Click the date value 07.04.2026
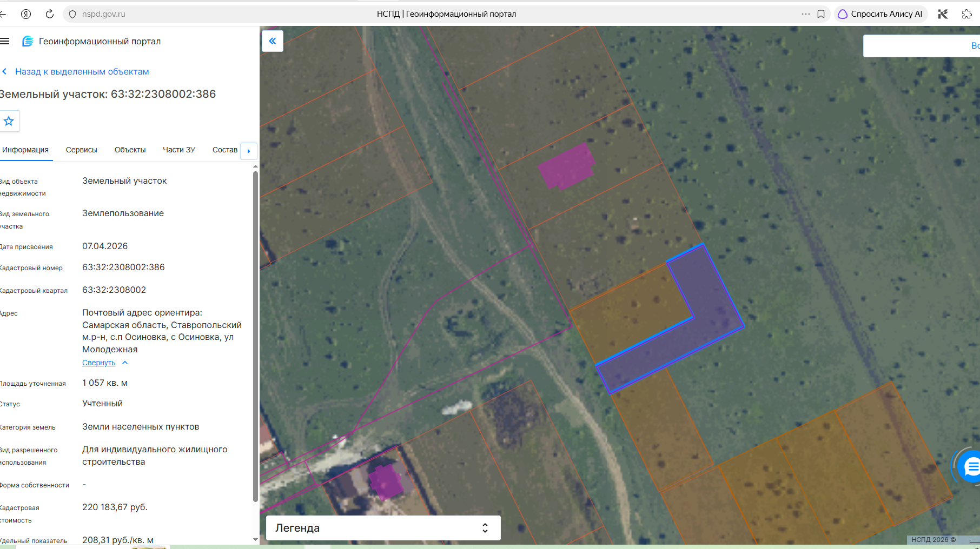Image resolution: width=980 pixels, height=549 pixels. pos(105,246)
